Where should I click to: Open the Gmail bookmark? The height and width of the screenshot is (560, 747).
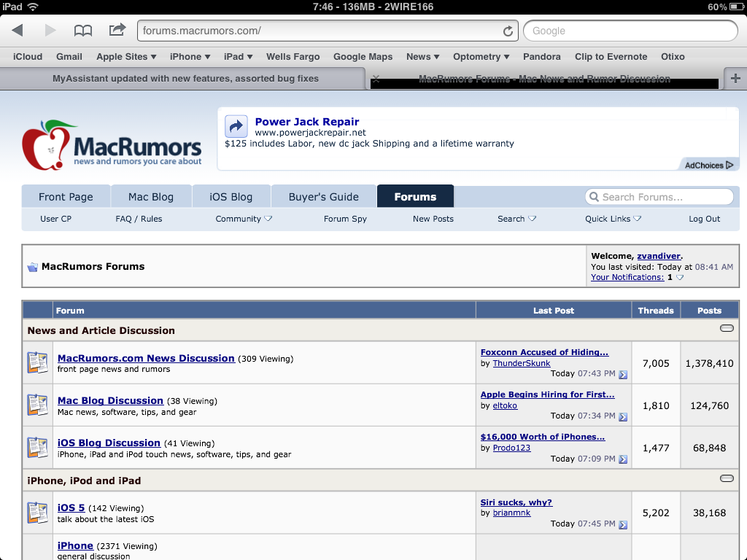pos(69,57)
